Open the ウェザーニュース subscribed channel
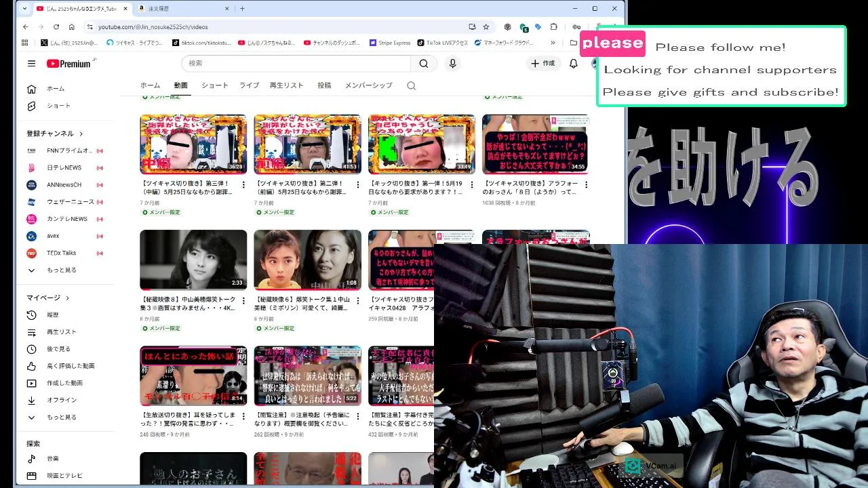 coord(66,201)
